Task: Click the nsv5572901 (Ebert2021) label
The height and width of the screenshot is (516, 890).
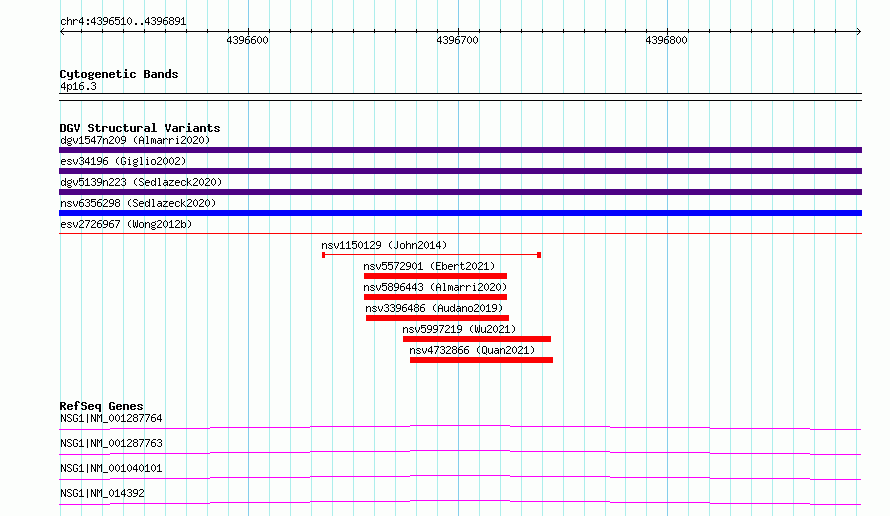Action: tap(429, 266)
